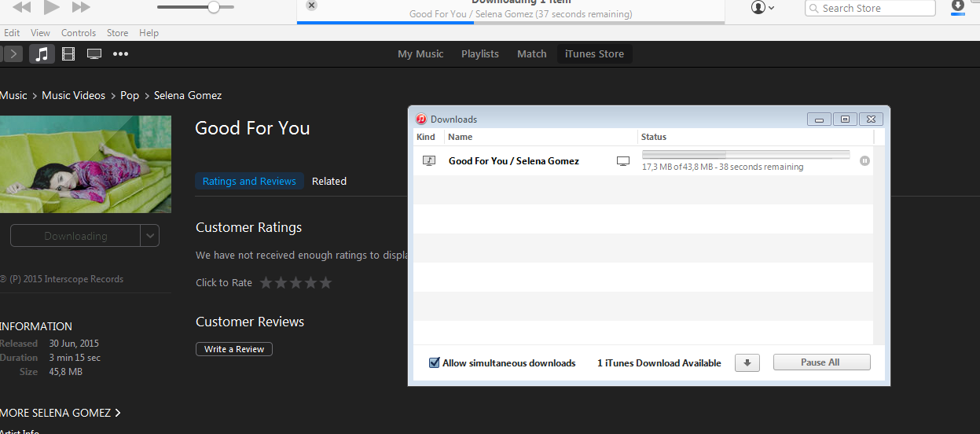Go to the Pop breadcrumb
This screenshot has width=980, height=434.
(x=130, y=95)
